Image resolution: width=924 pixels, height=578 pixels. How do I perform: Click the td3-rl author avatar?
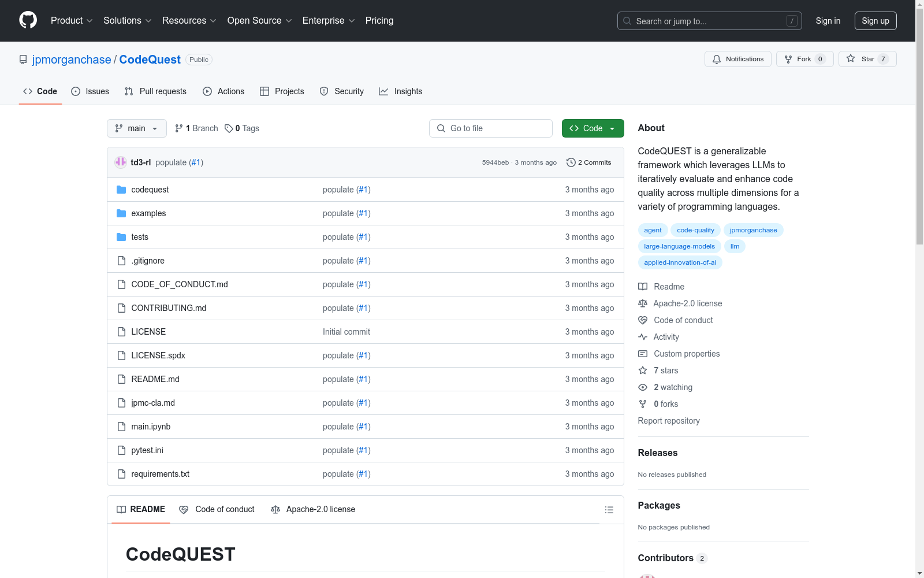pyautogui.click(x=121, y=162)
